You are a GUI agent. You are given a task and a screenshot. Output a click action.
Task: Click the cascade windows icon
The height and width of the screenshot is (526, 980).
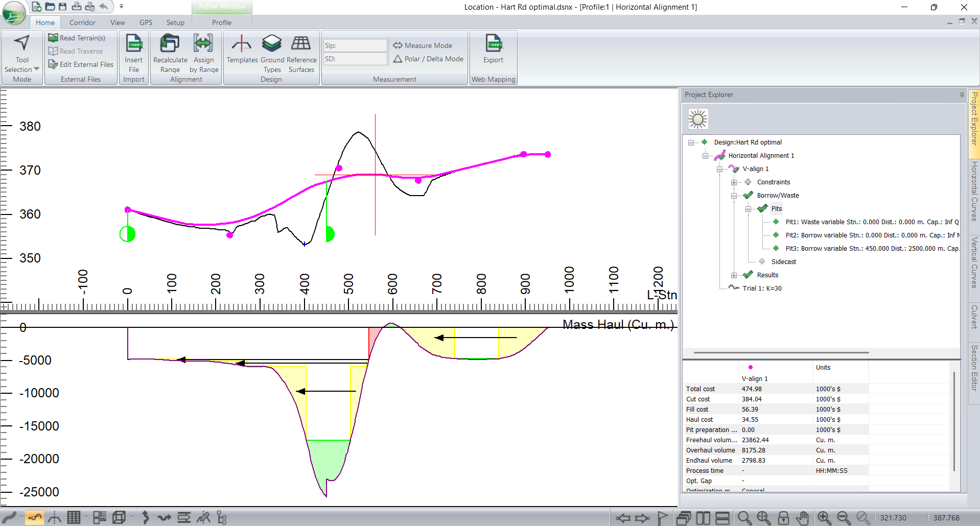pyautogui.click(x=684, y=518)
